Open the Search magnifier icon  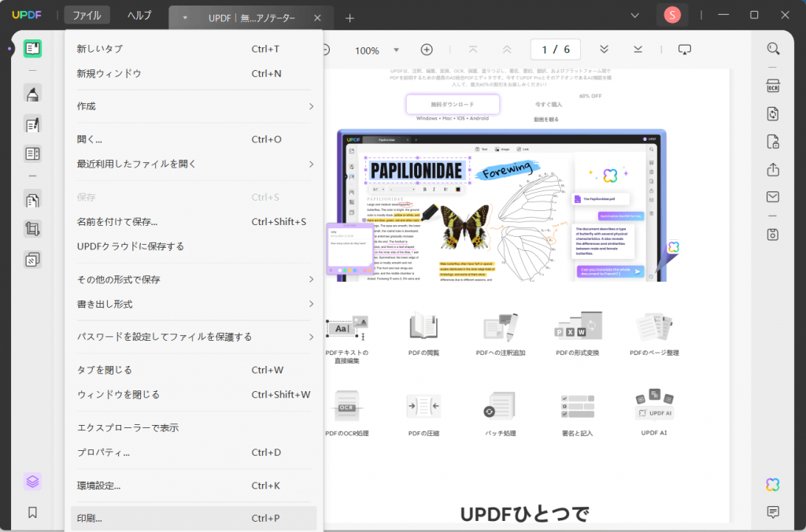click(x=773, y=49)
